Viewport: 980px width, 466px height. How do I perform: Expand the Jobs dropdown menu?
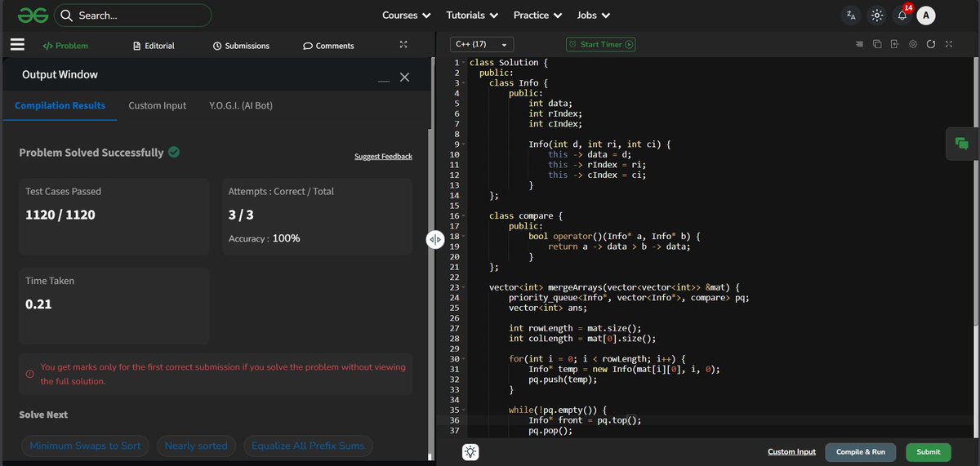[x=592, y=16]
